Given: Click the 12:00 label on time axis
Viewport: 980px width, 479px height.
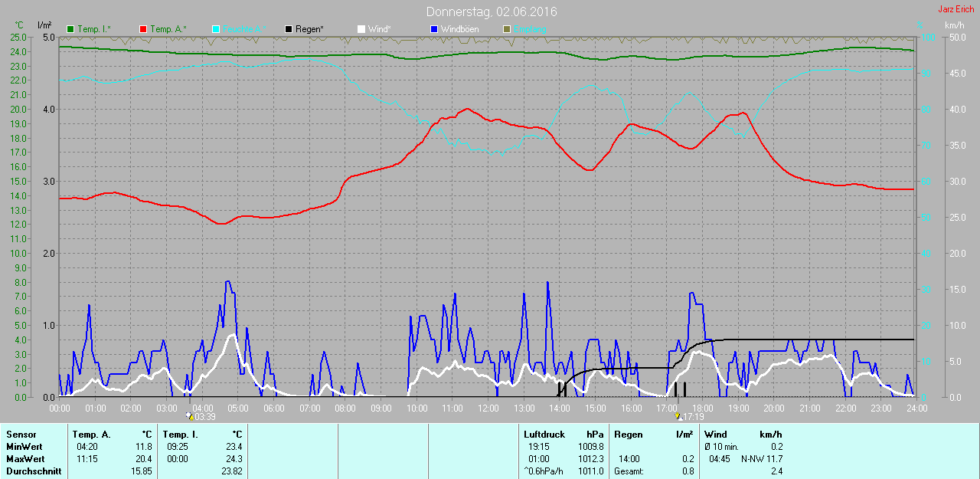Looking at the screenshot, I should 488,408.
